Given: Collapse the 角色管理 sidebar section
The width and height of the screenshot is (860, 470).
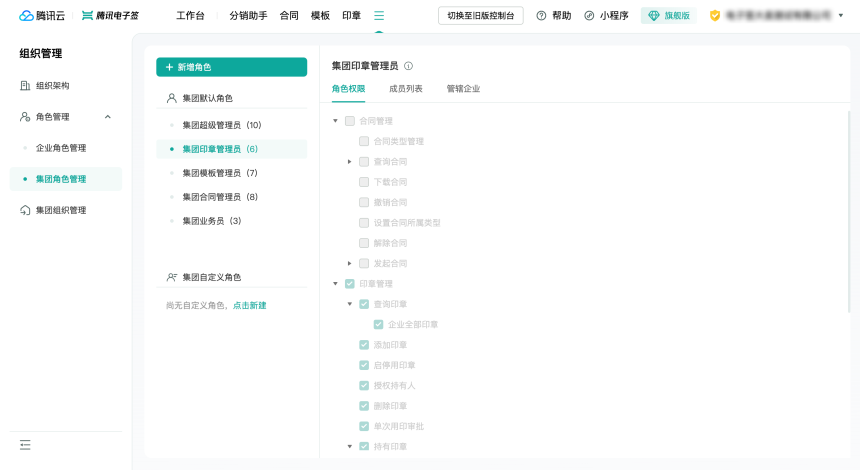Looking at the screenshot, I should tap(108, 117).
